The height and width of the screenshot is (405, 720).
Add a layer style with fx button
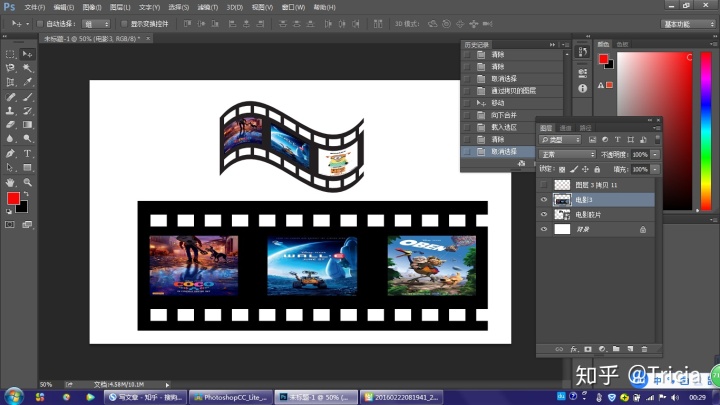[x=574, y=349]
